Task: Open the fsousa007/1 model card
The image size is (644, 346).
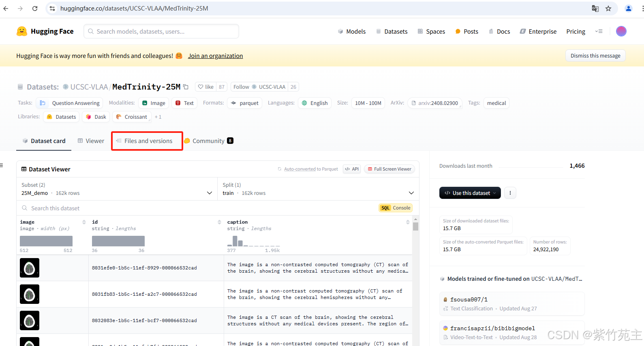Action: [512, 303]
